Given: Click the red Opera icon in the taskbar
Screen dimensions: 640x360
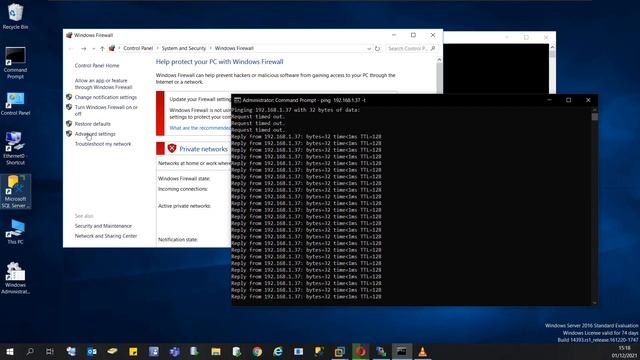Looking at the screenshot, I should tap(360, 351).
